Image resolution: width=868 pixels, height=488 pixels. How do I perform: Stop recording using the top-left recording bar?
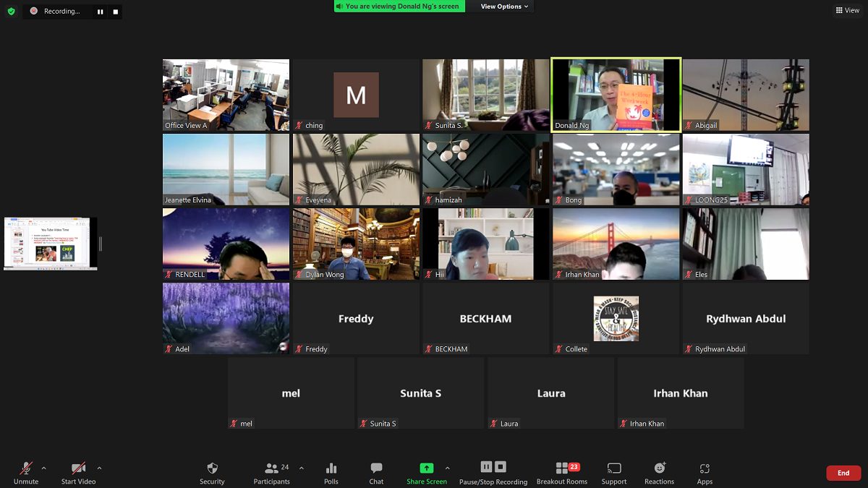tap(115, 12)
